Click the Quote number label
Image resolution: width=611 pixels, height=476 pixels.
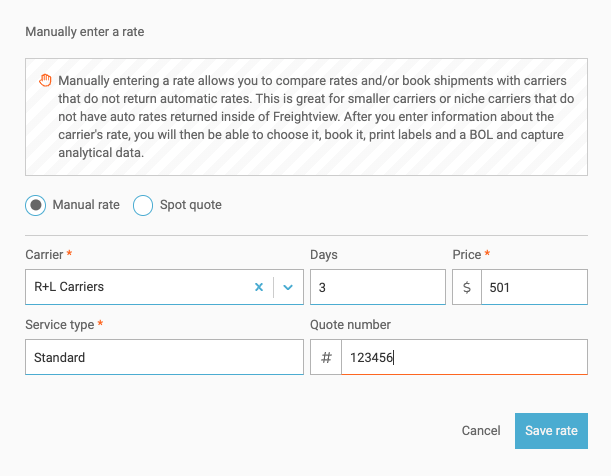click(x=350, y=325)
